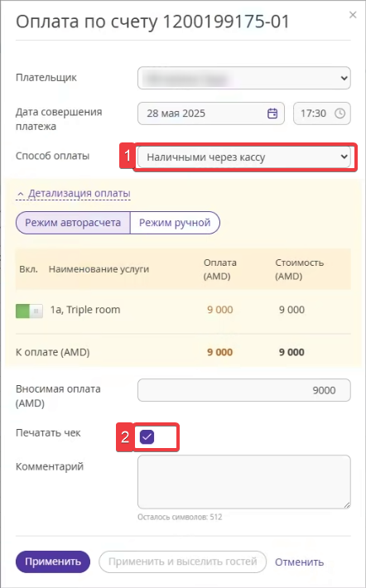The image size is (366, 588).
Task: Click the textarea resize grip icon
Action: click(x=347, y=504)
